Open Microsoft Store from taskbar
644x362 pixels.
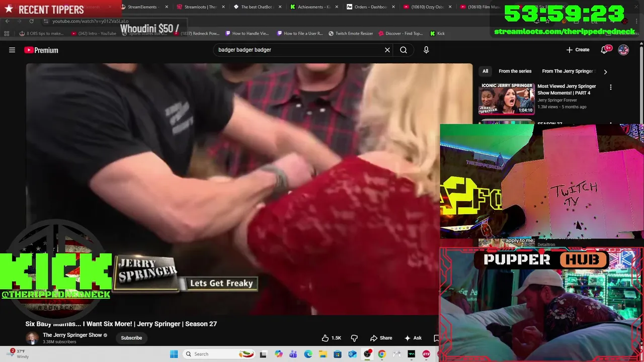coord(338,354)
